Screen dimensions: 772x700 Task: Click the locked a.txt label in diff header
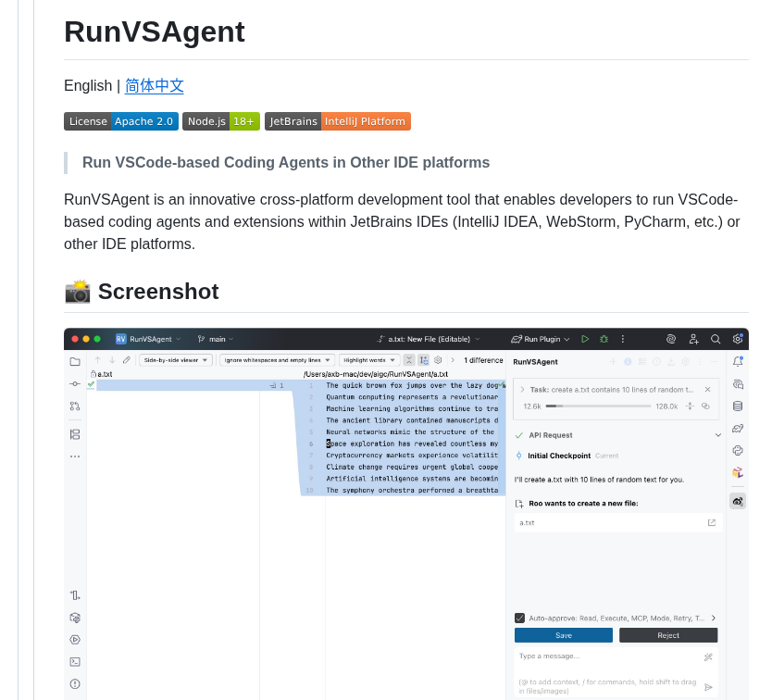click(x=102, y=374)
